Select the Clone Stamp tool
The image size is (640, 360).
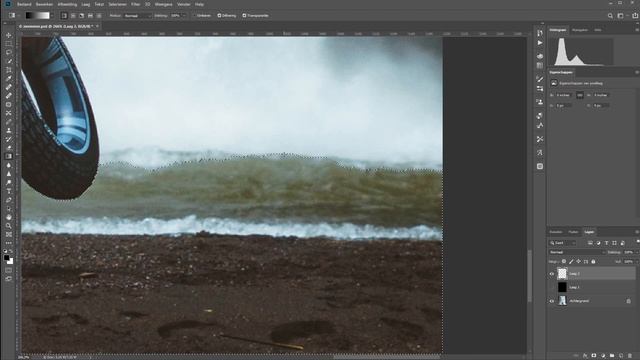[x=9, y=131]
